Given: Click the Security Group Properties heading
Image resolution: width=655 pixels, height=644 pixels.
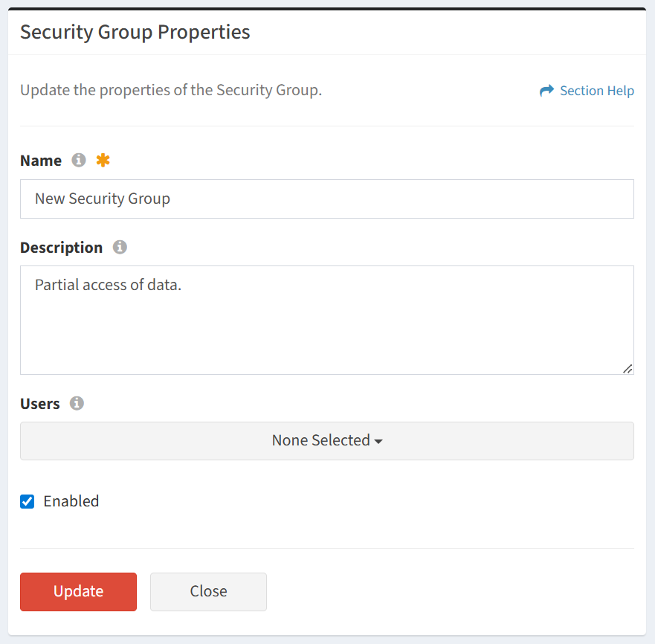Looking at the screenshot, I should 135,32.
